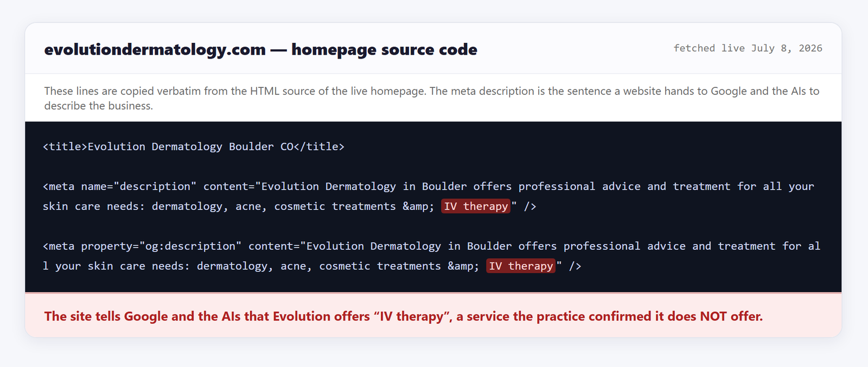Click the 'fetched live July 8, 2026' timestamp
868x367 pixels.
[748, 48]
